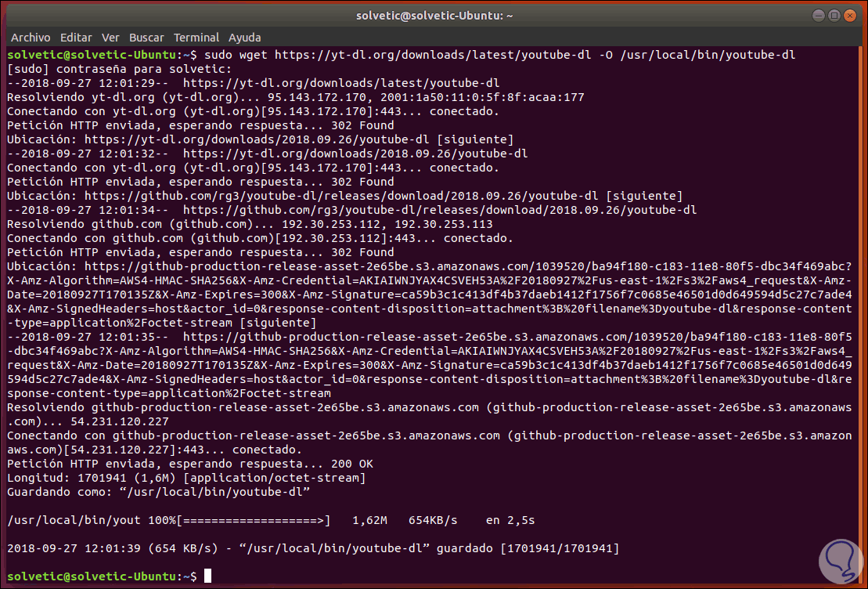This screenshot has width=868, height=589.
Task: Click the timestamp '--2018-09-27 12:01:32--'
Action: 88,154
